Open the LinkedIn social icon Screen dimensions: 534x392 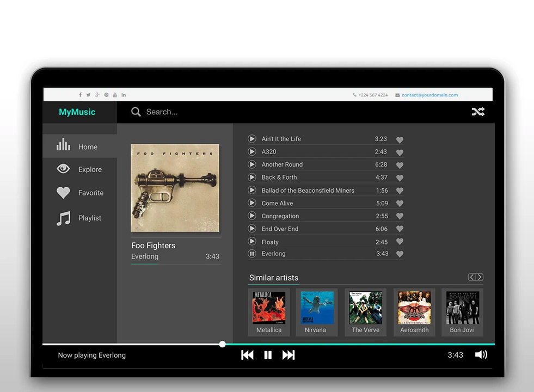tap(124, 95)
